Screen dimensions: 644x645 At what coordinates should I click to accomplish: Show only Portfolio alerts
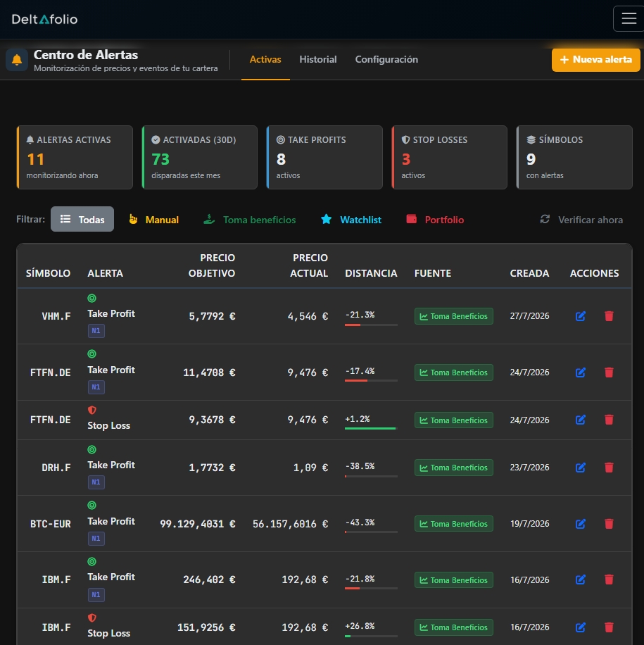435,220
